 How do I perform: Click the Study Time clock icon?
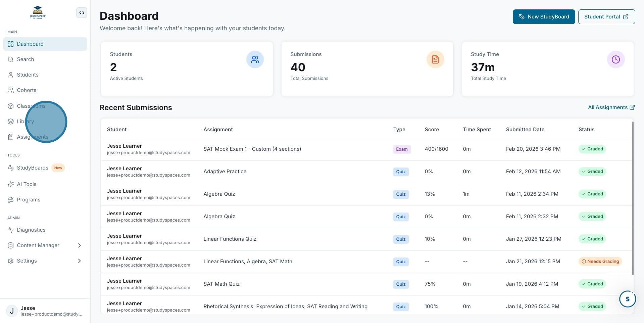tap(615, 59)
